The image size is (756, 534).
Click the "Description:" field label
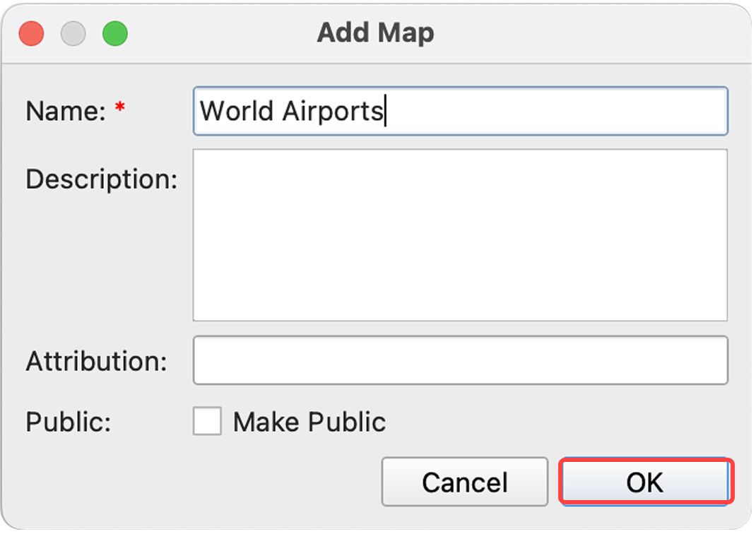[x=101, y=179]
